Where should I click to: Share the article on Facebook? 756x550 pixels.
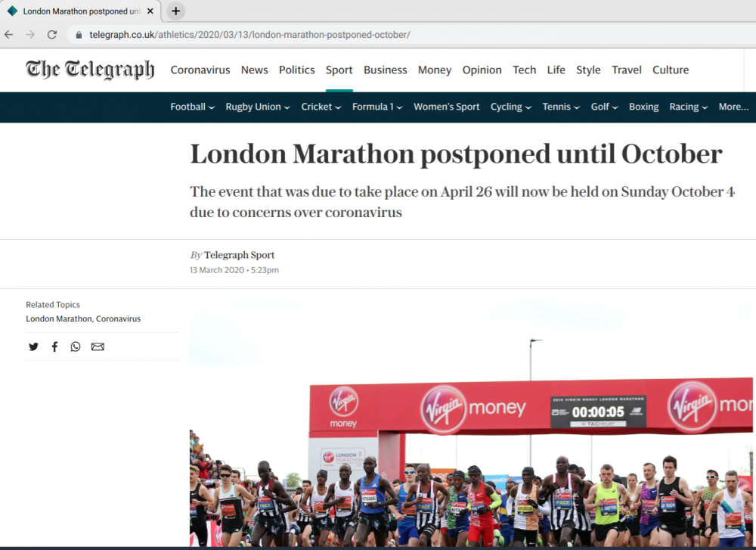(x=54, y=346)
